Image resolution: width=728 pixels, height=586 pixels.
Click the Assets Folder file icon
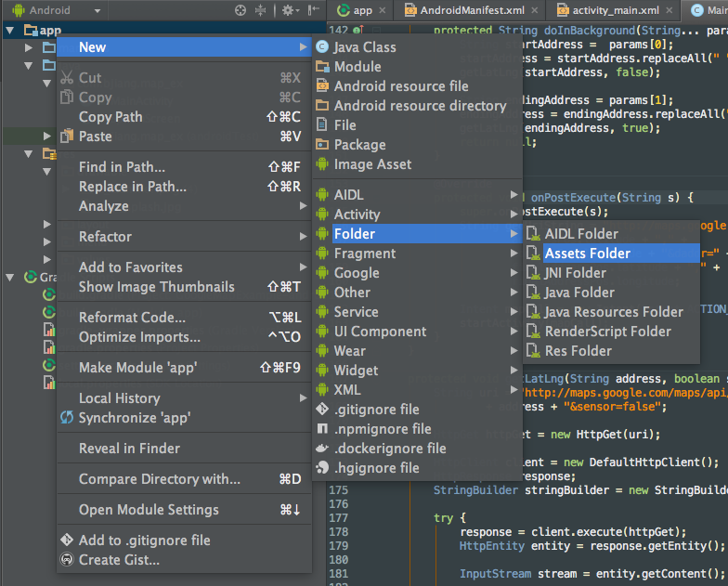(533, 253)
